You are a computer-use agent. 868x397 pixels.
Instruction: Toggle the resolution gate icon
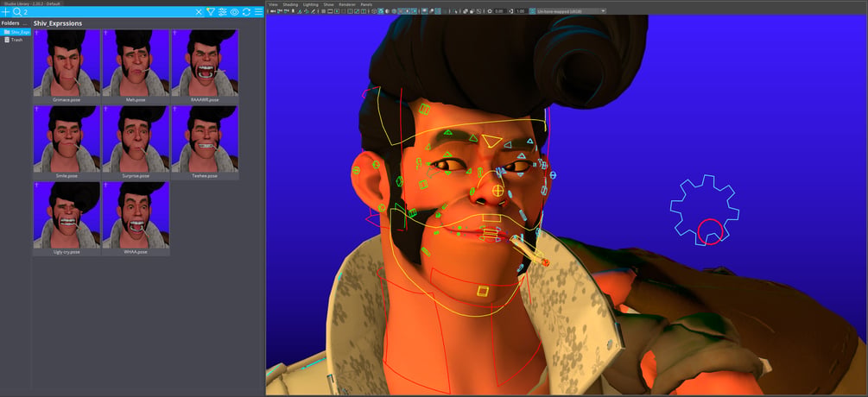pyautogui.click(x=337, y=11)
